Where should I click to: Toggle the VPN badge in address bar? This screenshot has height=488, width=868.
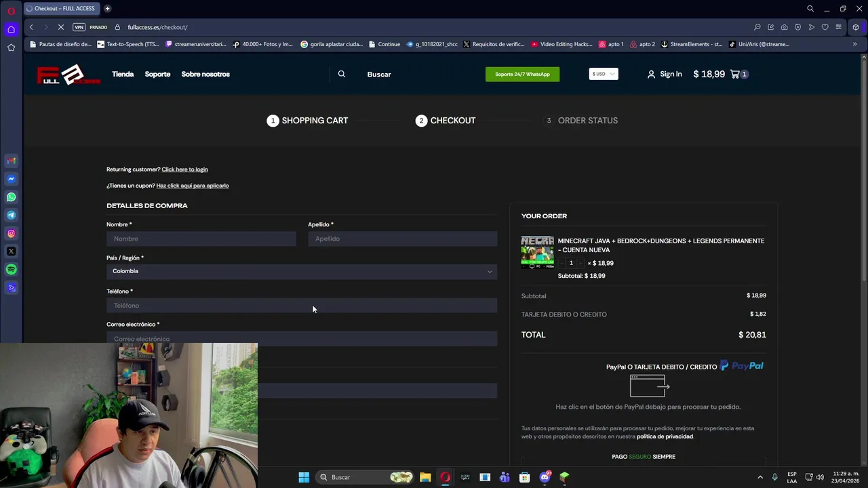tap(79, 27)
